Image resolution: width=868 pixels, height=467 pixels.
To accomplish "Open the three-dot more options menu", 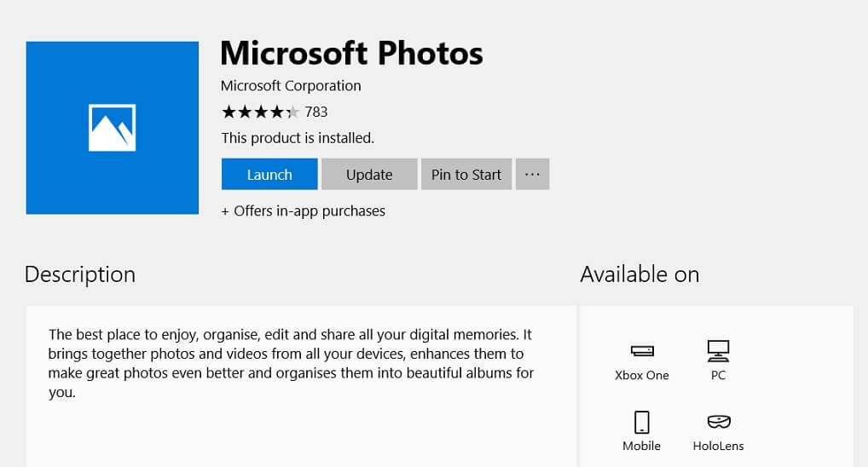I will [x=533, y=175].
